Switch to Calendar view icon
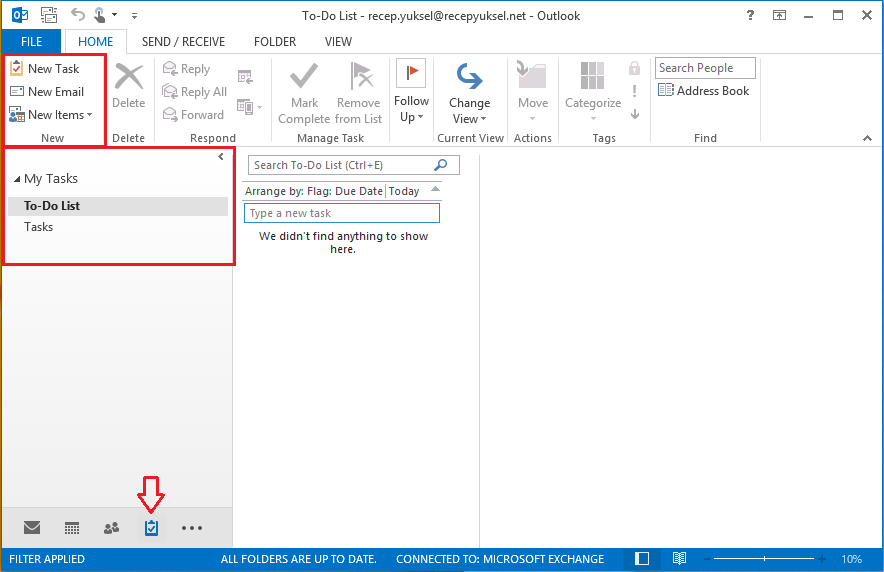Screen dimensions: 884x572 tap(72, 528)
